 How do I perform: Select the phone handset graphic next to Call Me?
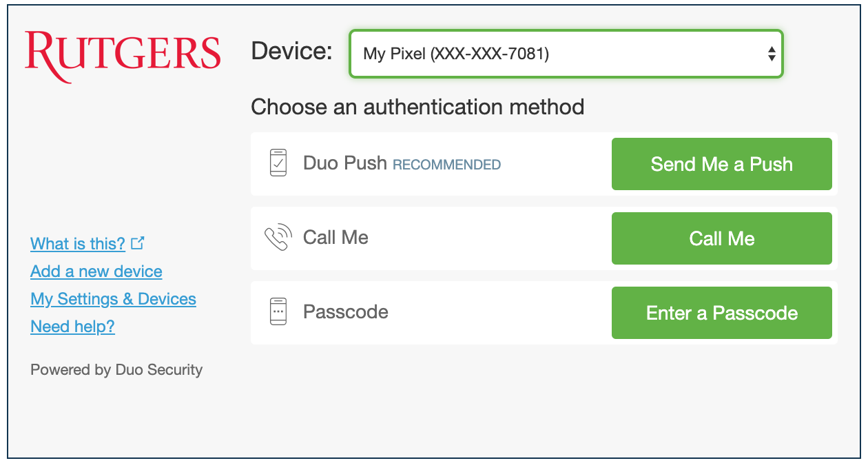tap(278, 238)
